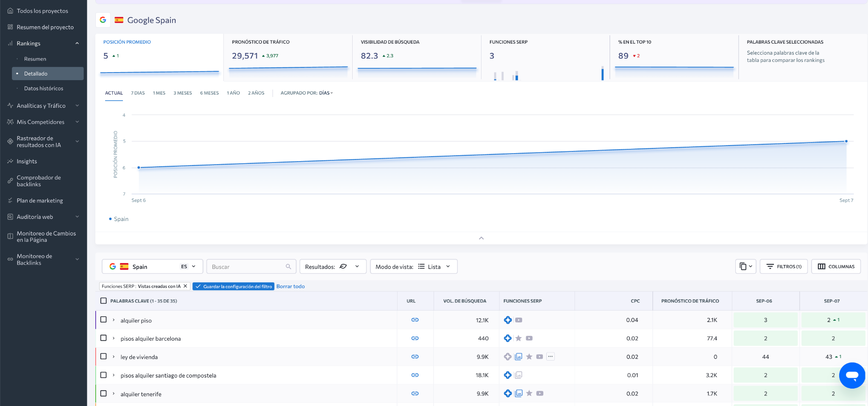Check the pisos alquiler barcelona keyword
The image size is (868, 406).
click(103, 338)
